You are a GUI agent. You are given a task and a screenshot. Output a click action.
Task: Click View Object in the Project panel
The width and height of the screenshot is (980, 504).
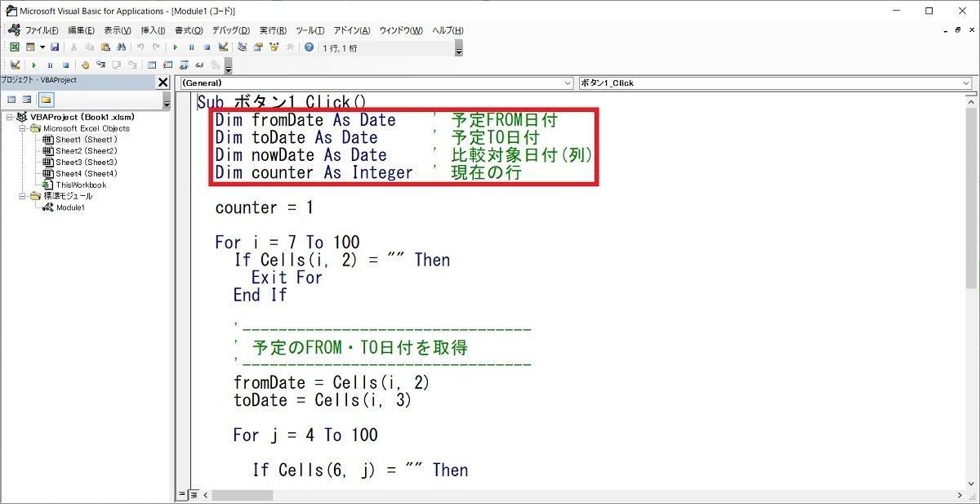tap(27, 100)
